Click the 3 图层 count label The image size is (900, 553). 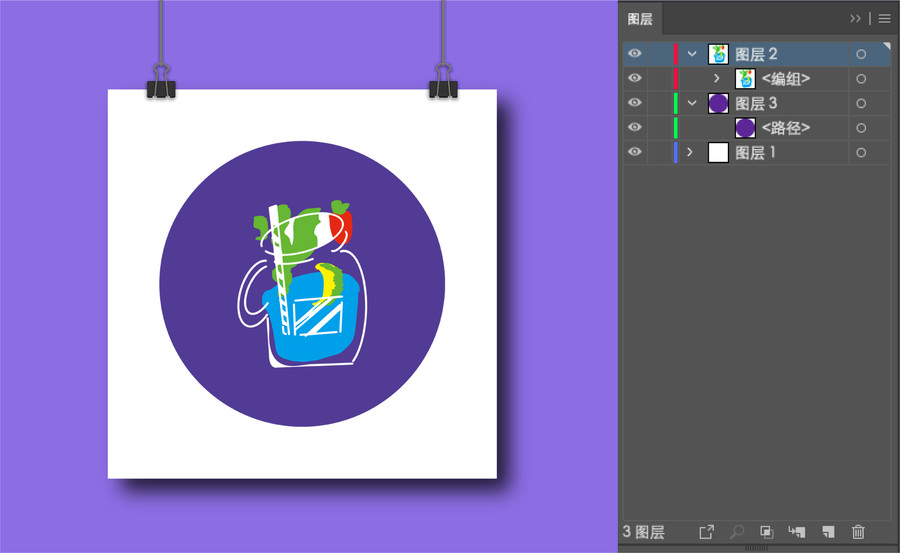(643, 532)
